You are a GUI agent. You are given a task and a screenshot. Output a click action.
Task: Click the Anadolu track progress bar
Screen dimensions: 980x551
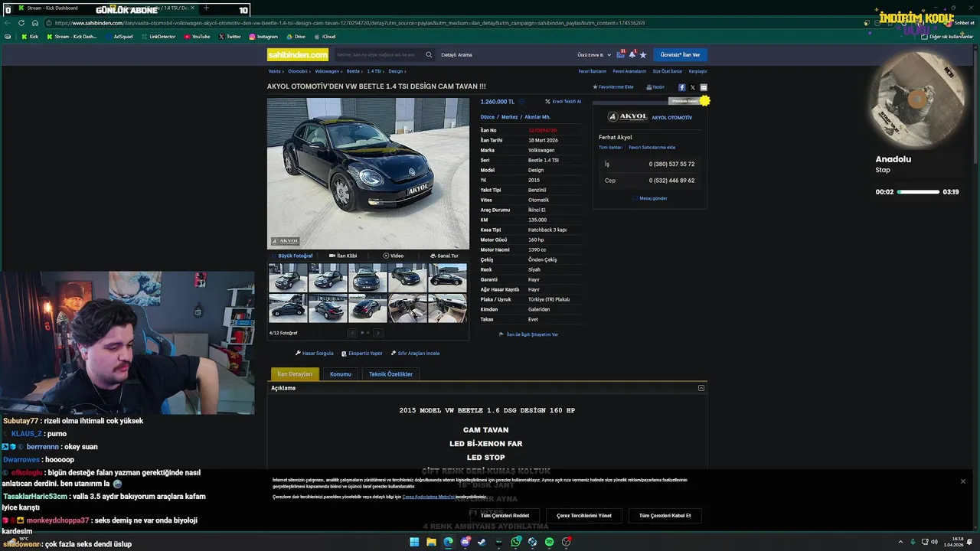coord(918,192)
